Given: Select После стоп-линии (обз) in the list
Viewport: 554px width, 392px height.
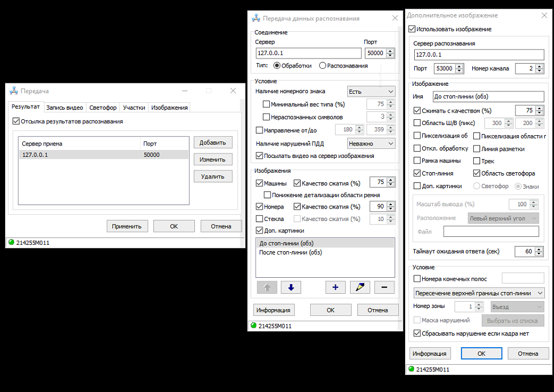Looking at the screenshot, I should (x=290, y=252).
